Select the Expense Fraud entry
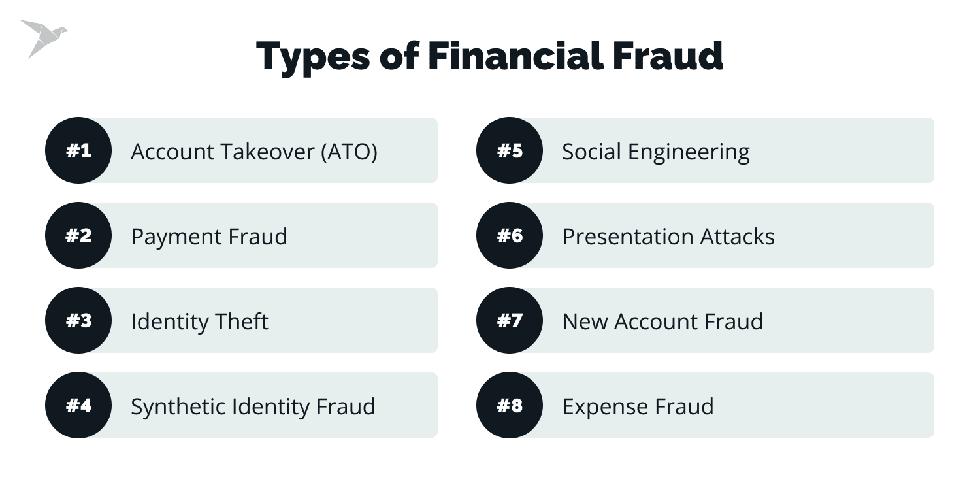 (638, 406)
